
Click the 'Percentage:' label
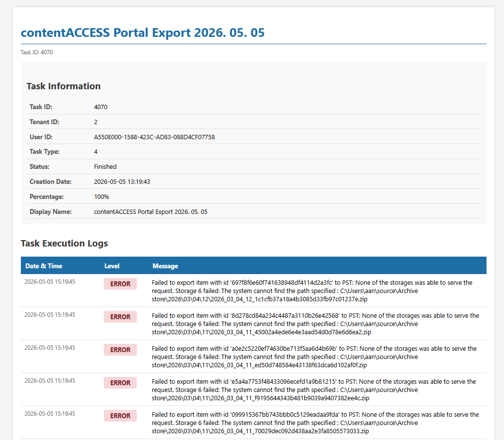(x=47, y=196)
